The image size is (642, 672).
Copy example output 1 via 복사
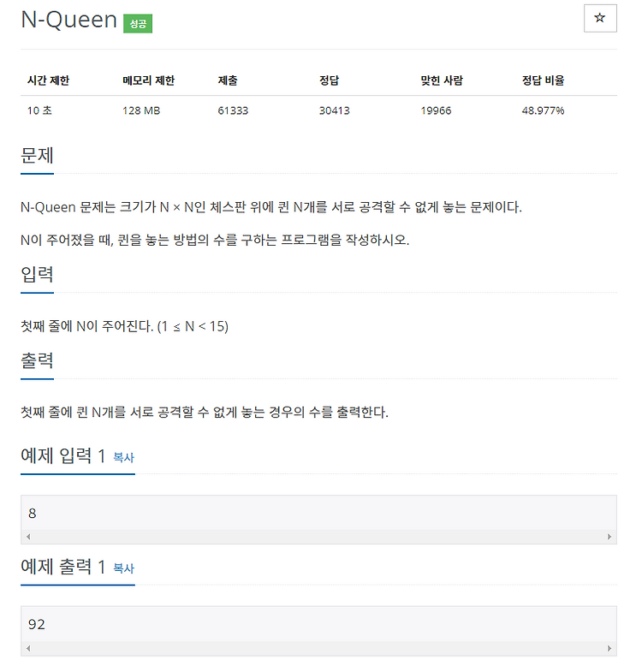pos(124,568)
